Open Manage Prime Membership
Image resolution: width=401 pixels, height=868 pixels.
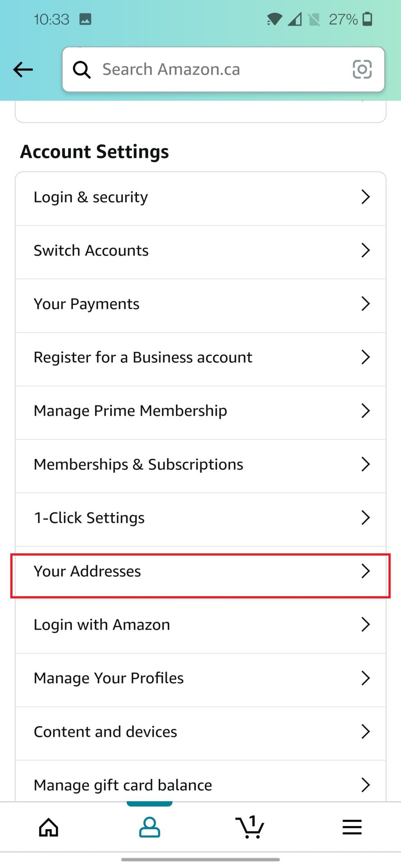pos(131,411)
